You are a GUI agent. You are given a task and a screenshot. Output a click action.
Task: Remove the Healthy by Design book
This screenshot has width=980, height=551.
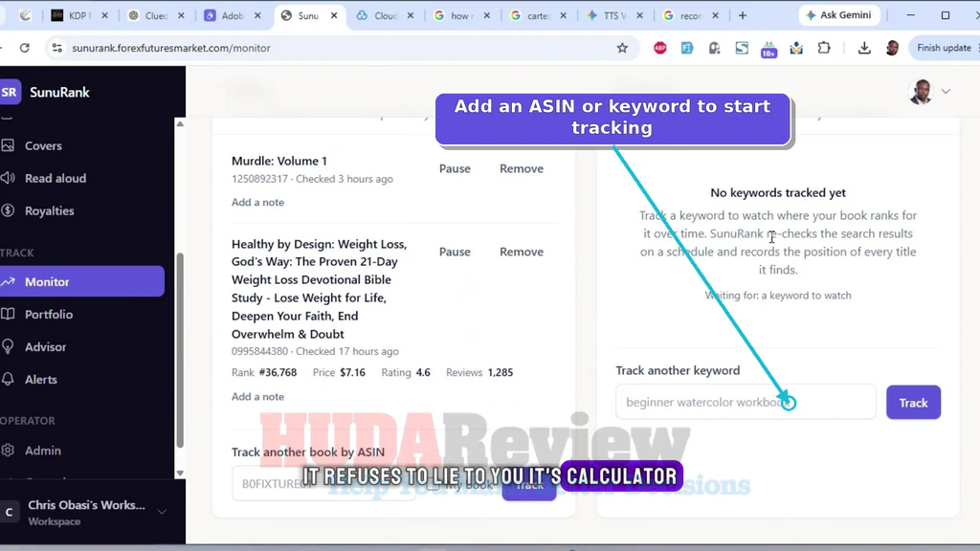(522, 252)
